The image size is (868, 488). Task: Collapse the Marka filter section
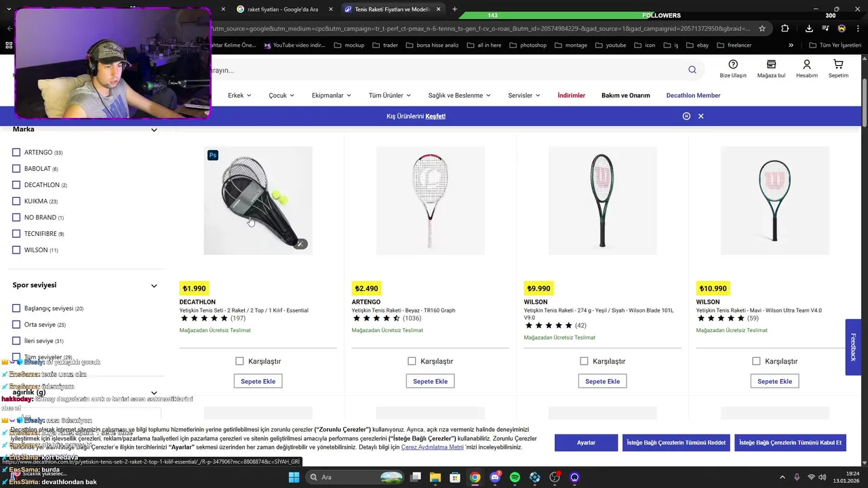[154, 129]
